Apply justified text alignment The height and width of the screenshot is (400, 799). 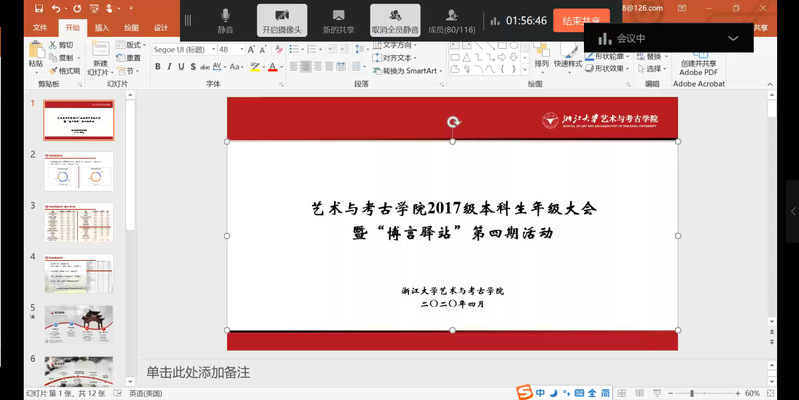click(x=329, y=67)
